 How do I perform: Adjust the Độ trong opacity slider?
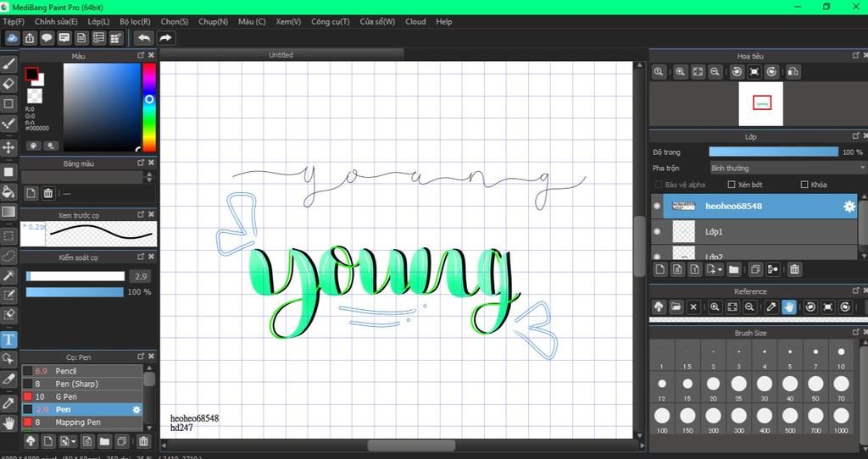click(x=772, y=152)
